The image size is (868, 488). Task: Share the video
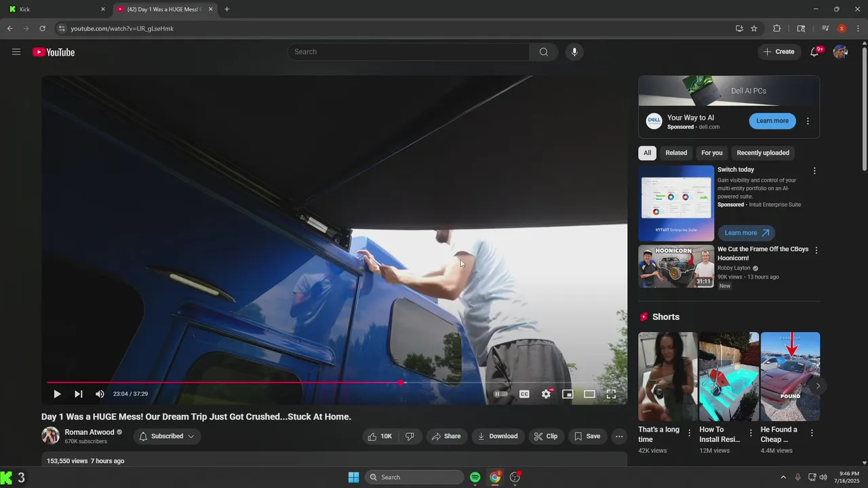446,436
